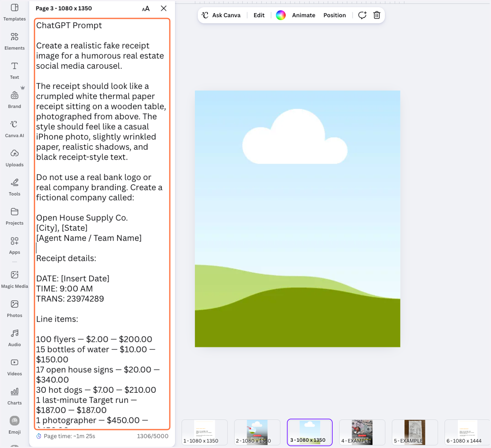The image size is (491, 448).
Task: Select page thumbnail 5 - EXAMPLE
Action: coord(414,432)
